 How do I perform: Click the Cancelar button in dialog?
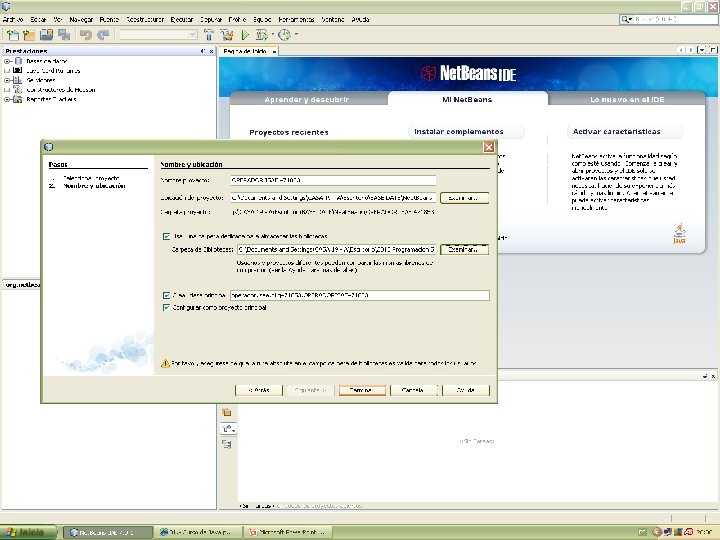click(413, 390)
